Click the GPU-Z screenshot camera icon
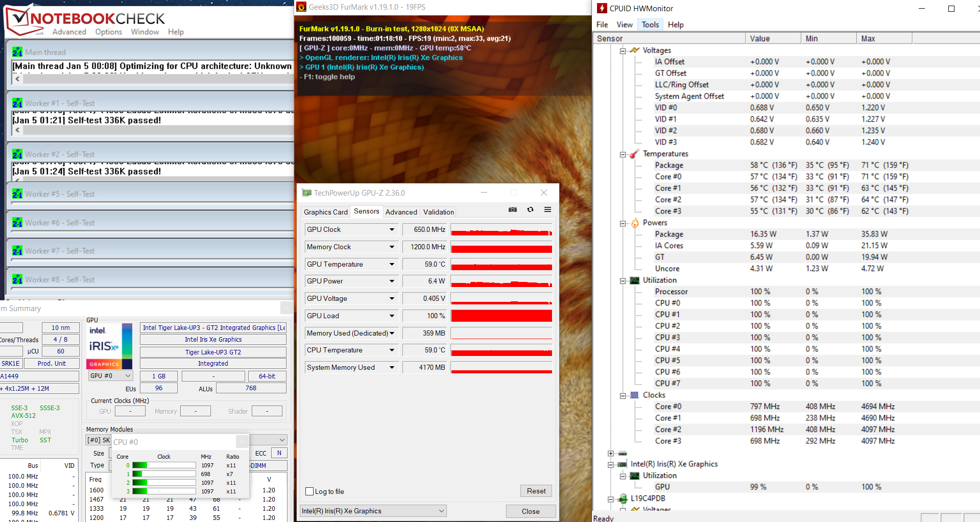 [x=513, y=209]
